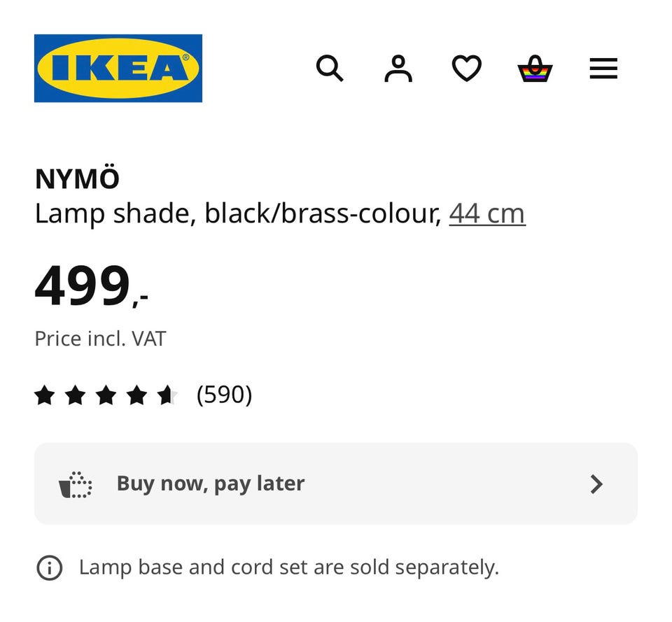Open the 590 reviews count
The height and width of the screenshot is (622, 672).
[x=224, y=395]
